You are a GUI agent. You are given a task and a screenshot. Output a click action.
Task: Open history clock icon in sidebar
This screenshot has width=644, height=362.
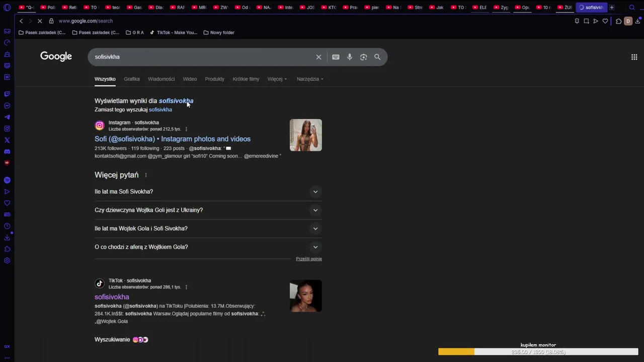pos(7,226)
